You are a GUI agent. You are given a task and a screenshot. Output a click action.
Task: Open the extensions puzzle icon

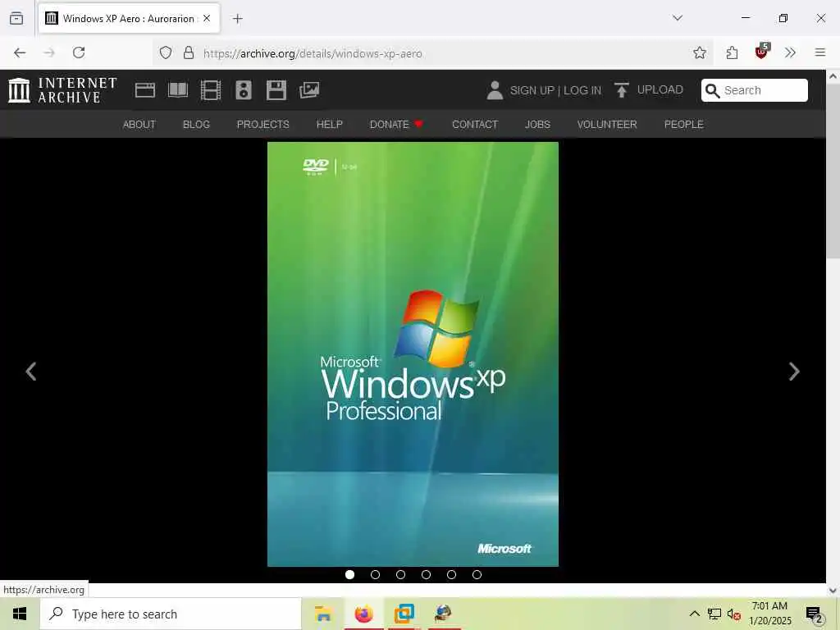click(732, 52)
